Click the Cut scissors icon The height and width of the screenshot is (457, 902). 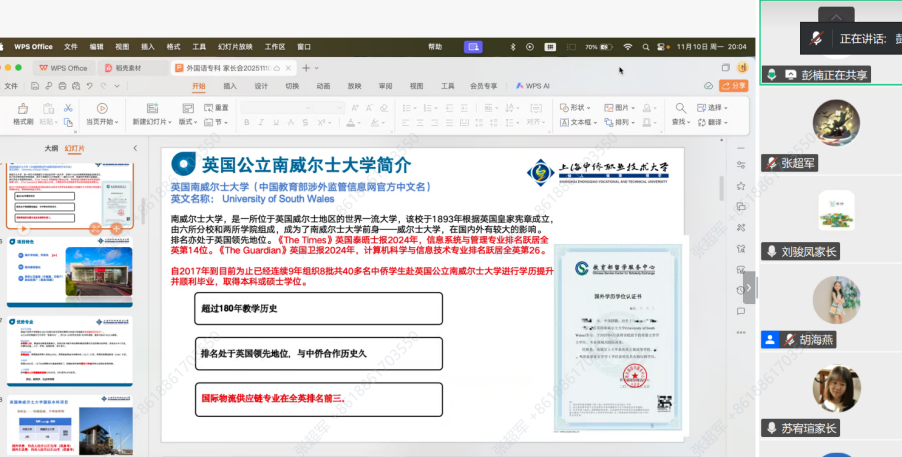coord(67,107)
